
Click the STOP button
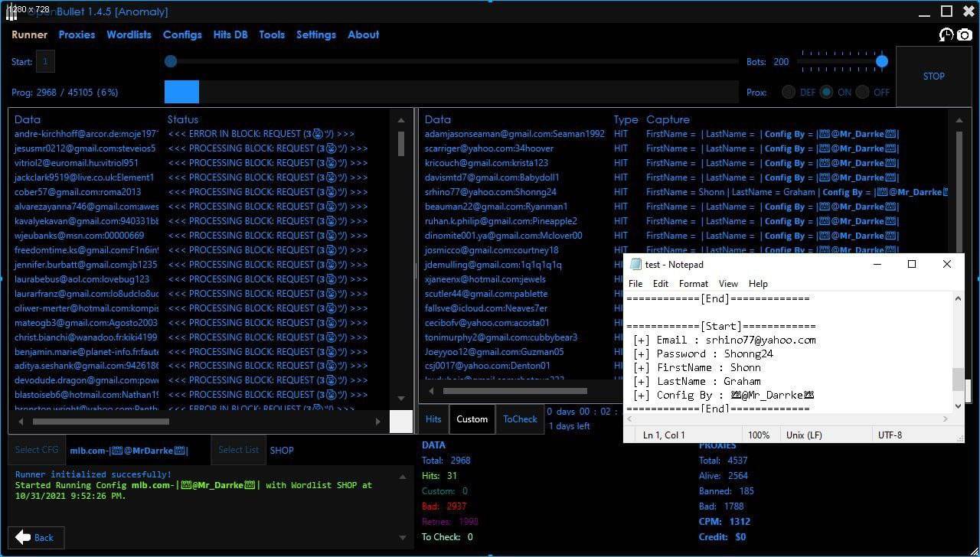click(934, 77)
